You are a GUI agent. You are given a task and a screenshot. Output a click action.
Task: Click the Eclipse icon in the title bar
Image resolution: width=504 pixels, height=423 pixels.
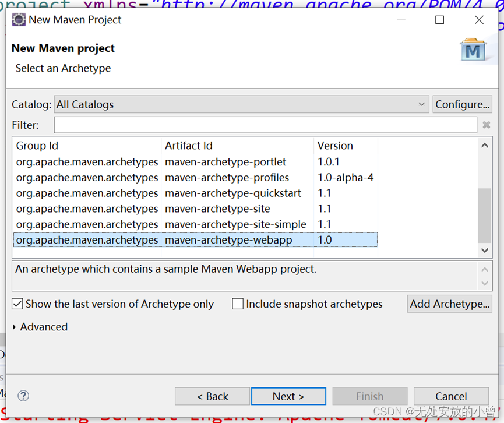pyautogui.click(x=19, y=20)
